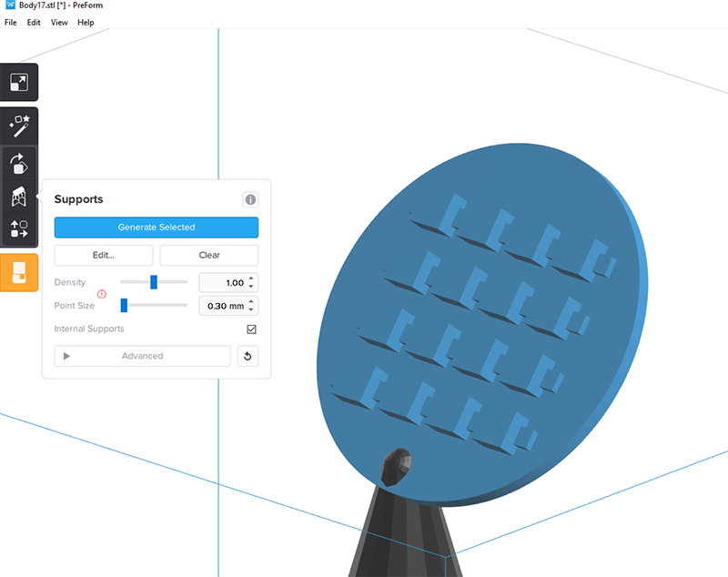Select the blue disc model in viewport
Screen dimensions: 728x577
click(x=483, y=325)
